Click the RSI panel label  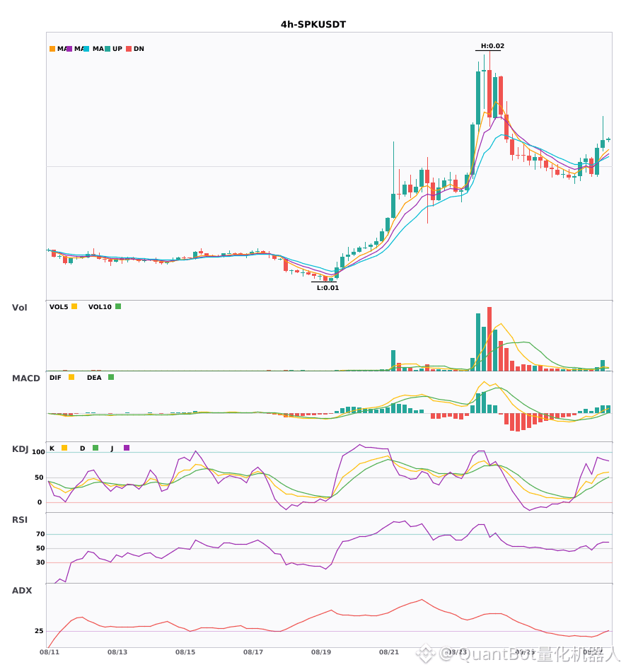pos(20,519)
